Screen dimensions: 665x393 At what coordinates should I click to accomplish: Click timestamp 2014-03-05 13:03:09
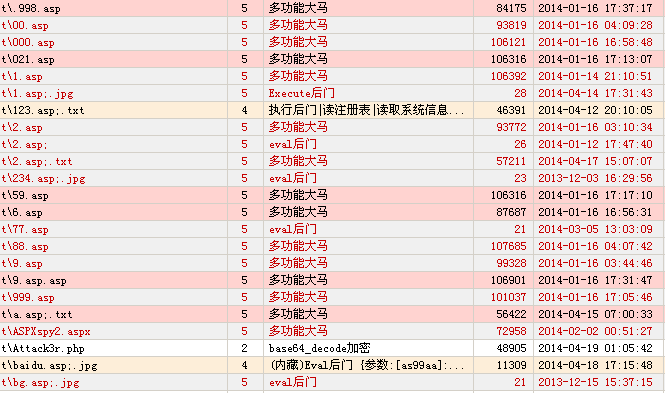(595, 229)
